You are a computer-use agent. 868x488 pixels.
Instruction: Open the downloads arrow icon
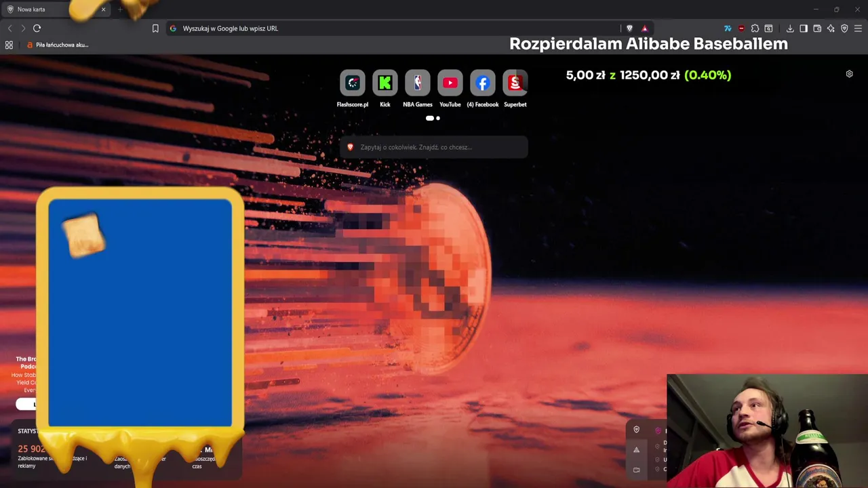[790, 28]
